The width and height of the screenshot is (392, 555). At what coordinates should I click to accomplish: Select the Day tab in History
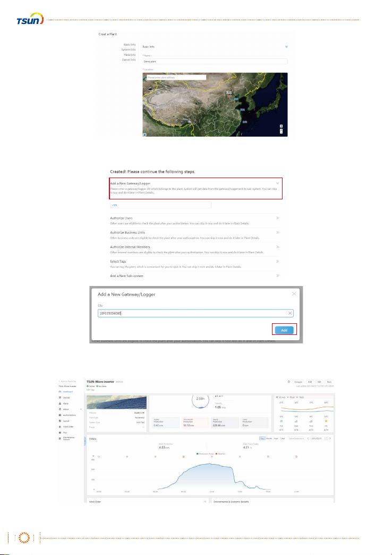click(x=262, y=439)
